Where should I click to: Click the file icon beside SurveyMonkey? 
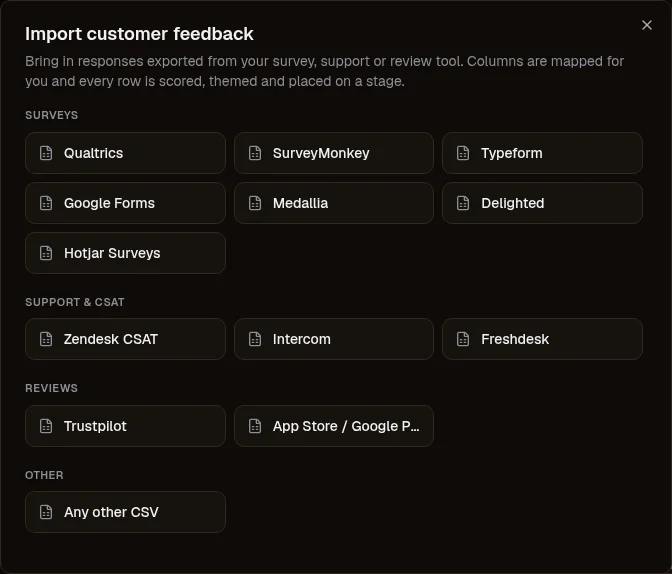coord(255,153)
